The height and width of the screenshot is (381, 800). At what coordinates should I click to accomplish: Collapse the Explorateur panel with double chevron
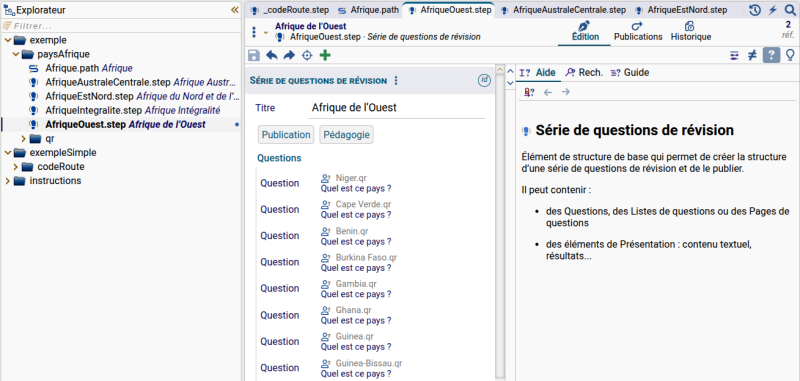235,10
